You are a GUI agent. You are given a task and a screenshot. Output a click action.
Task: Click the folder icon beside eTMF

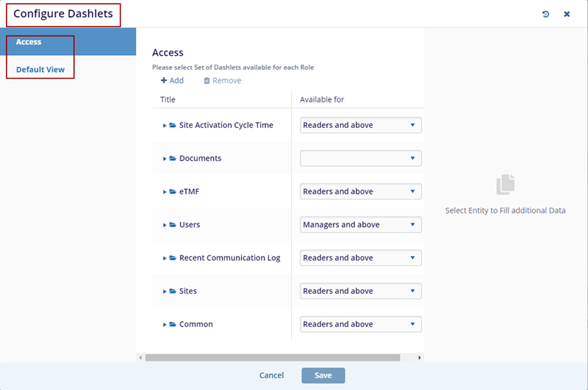(x=173, y=192)
